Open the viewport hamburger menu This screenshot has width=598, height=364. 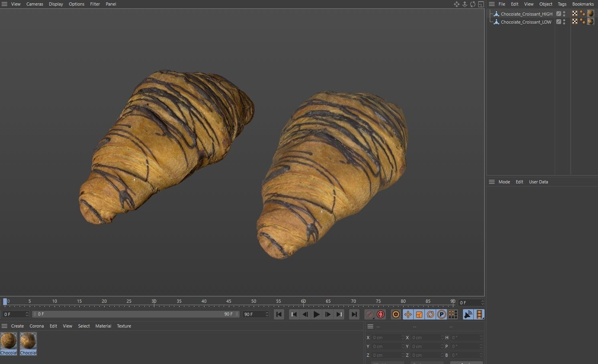4,4
